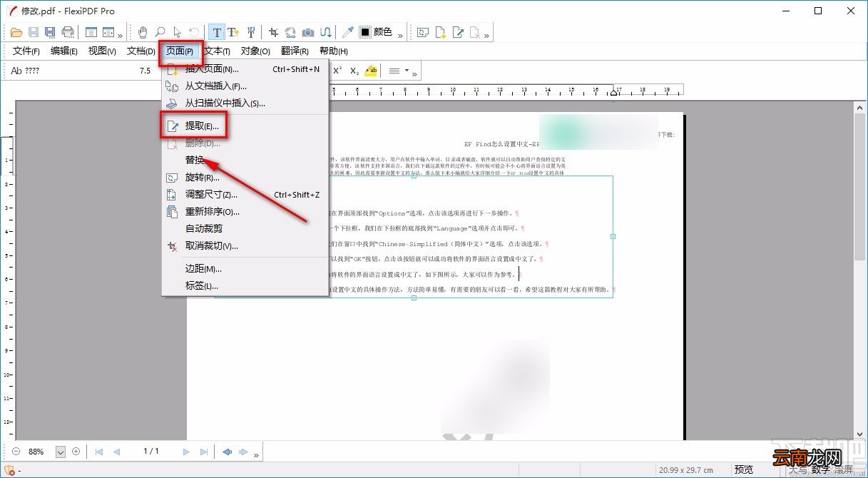868x478 pixels.
Task: Select the Crop tool icon
Action: click(x=273, y=32)
